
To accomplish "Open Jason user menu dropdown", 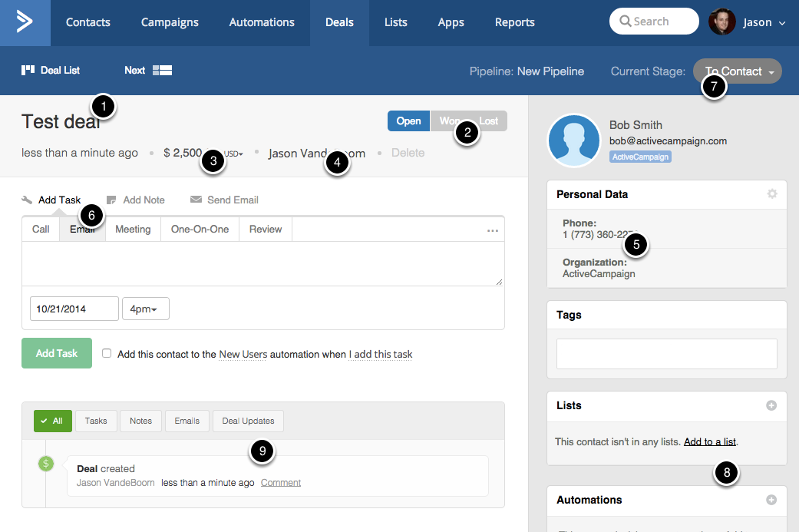I will point(764,22).
